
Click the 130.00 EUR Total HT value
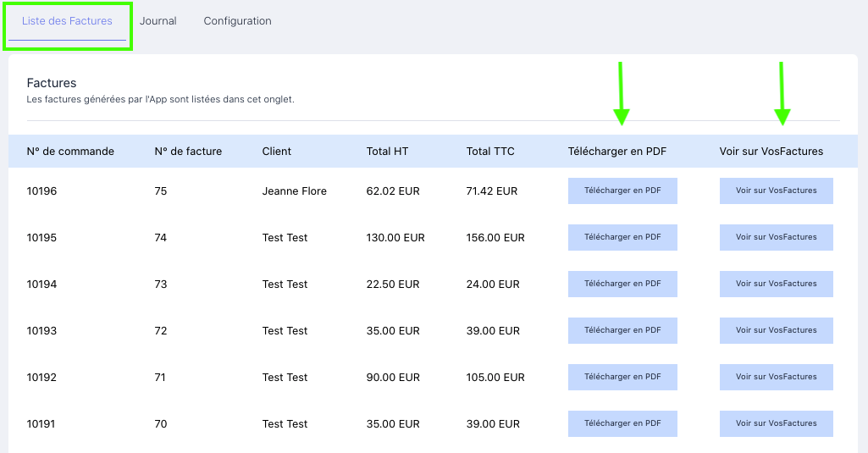coord(395,238)
